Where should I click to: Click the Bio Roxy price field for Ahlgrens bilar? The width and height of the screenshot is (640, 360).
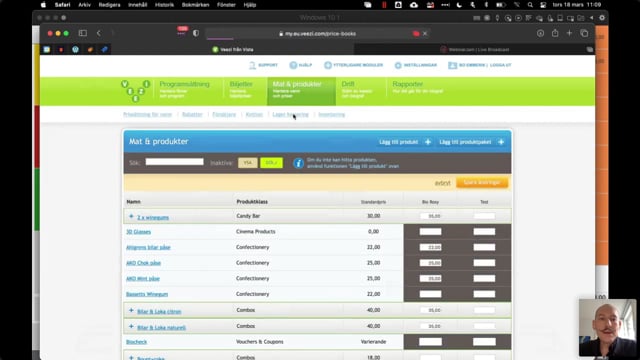click(x=430, y=247)
